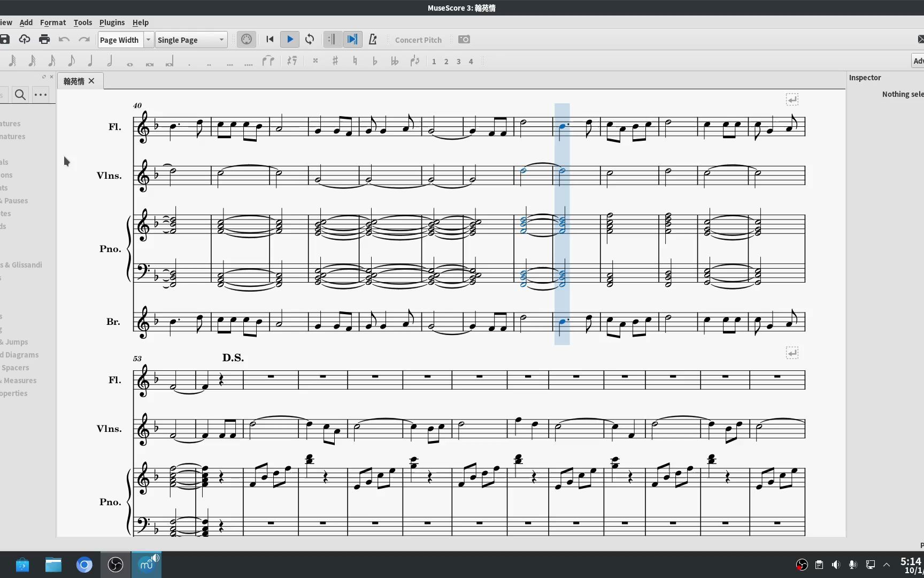Open image capture camera tool
924x578 pixels.
464,39
